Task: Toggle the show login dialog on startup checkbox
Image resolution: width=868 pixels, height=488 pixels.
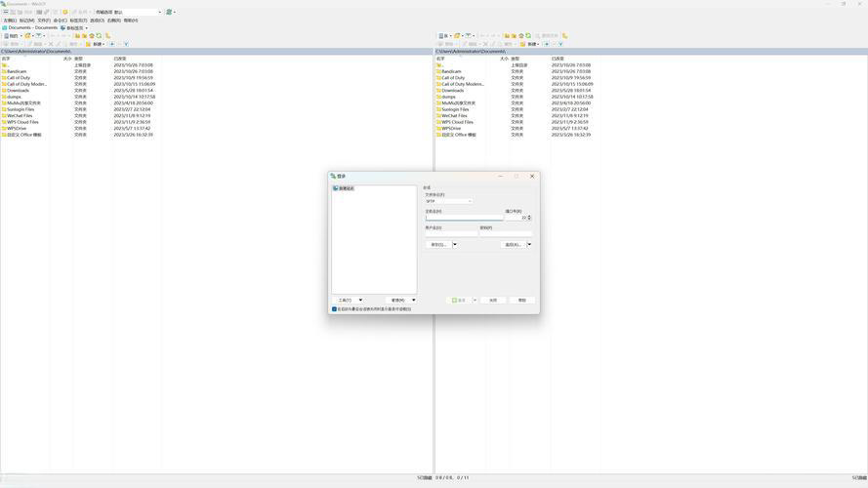Action: (334, 309)
